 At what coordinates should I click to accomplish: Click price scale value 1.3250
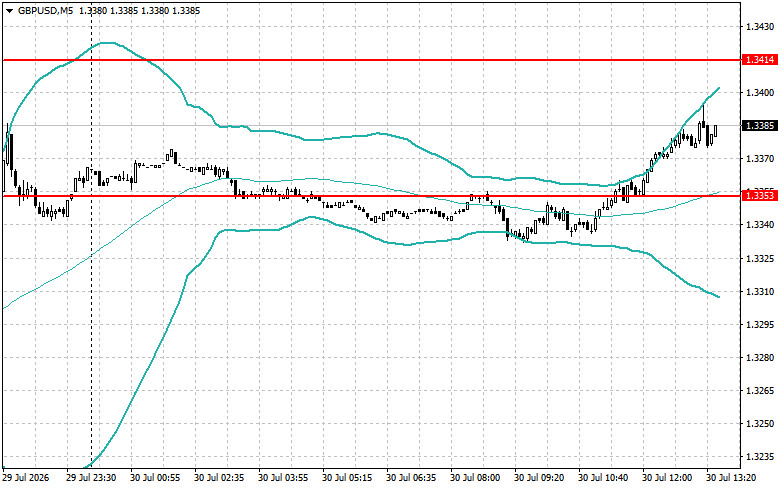760,424
